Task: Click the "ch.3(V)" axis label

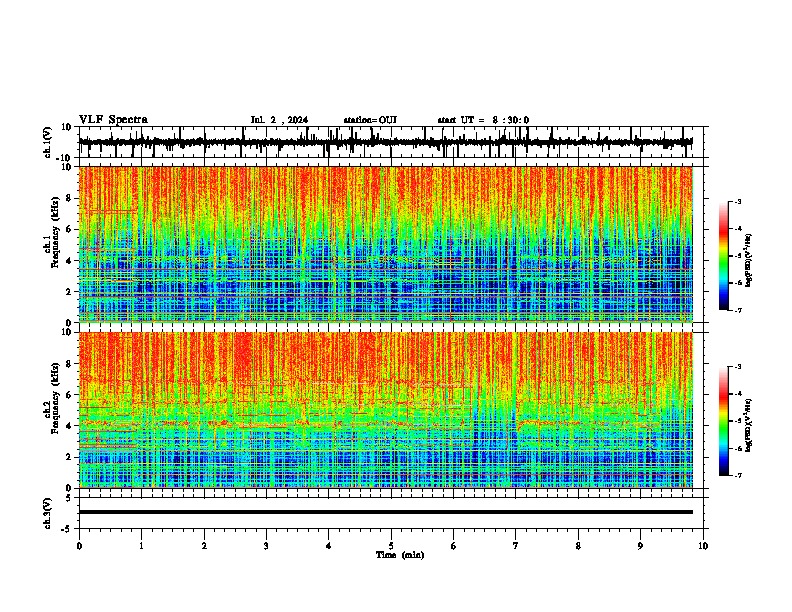Action: tap(48, 513)
